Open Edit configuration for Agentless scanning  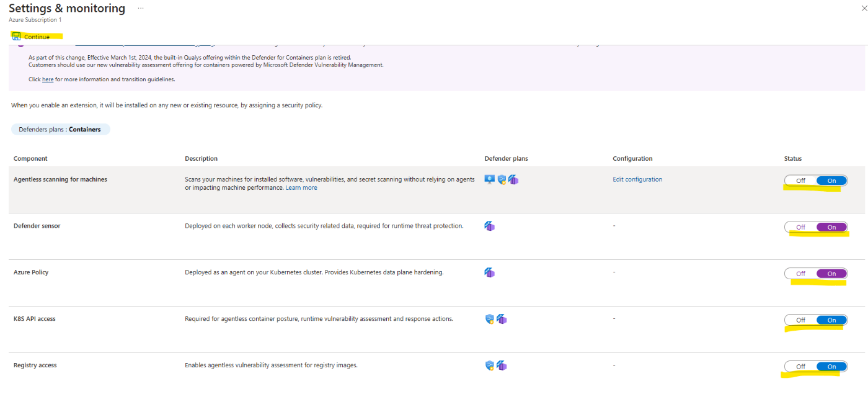click(x=637, y=179)
